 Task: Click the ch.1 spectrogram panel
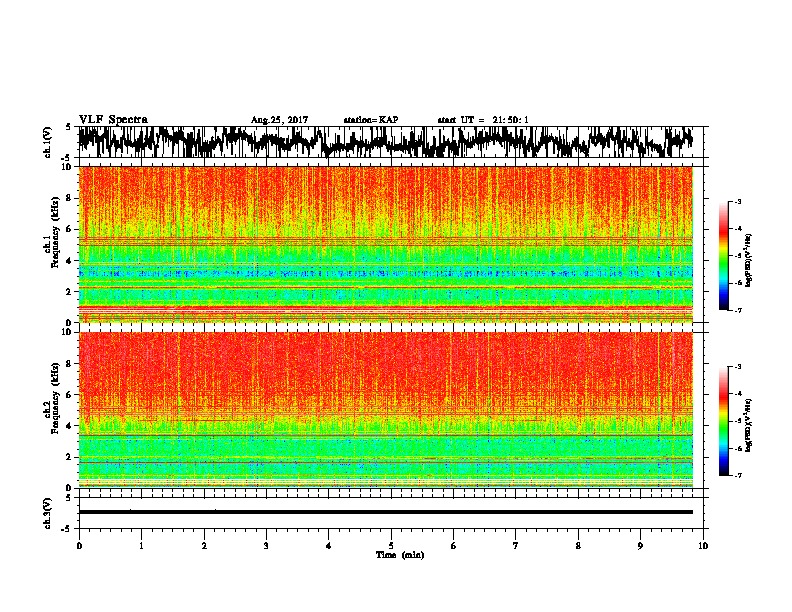[386, 244]
